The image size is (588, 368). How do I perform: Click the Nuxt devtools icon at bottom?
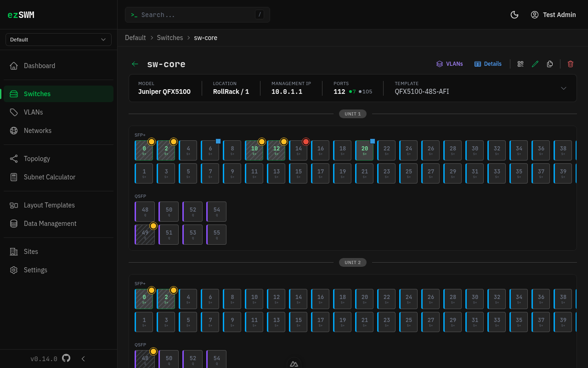point(294,363)
